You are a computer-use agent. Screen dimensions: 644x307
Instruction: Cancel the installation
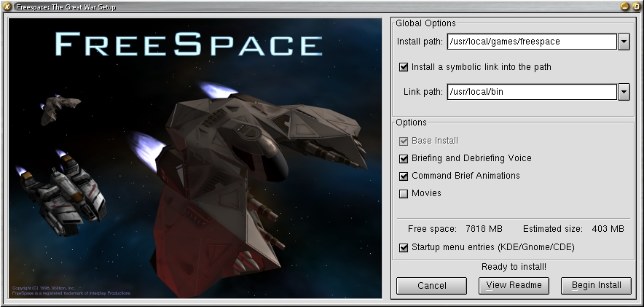point(432,286)
